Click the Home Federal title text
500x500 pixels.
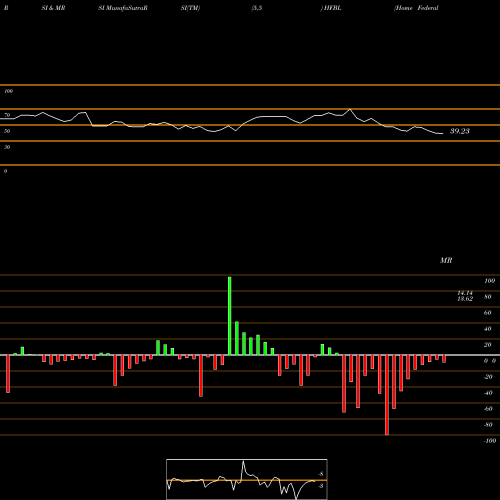click(416, 8)
